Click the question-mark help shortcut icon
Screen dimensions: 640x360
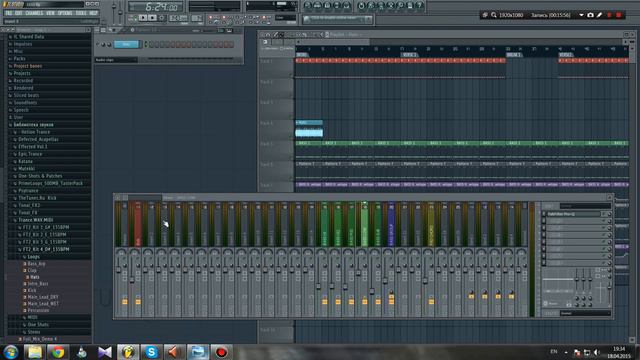click(419, 6)
